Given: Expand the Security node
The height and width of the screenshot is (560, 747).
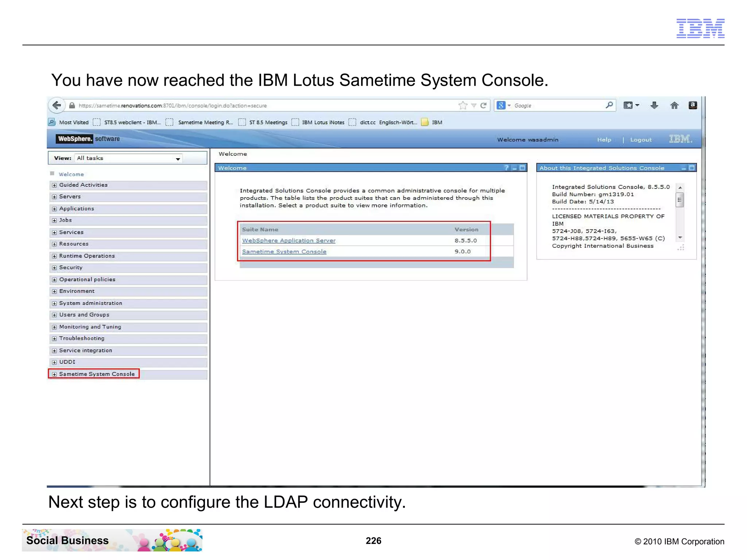Looking at the screenshot, I should [x=54, y=268].
